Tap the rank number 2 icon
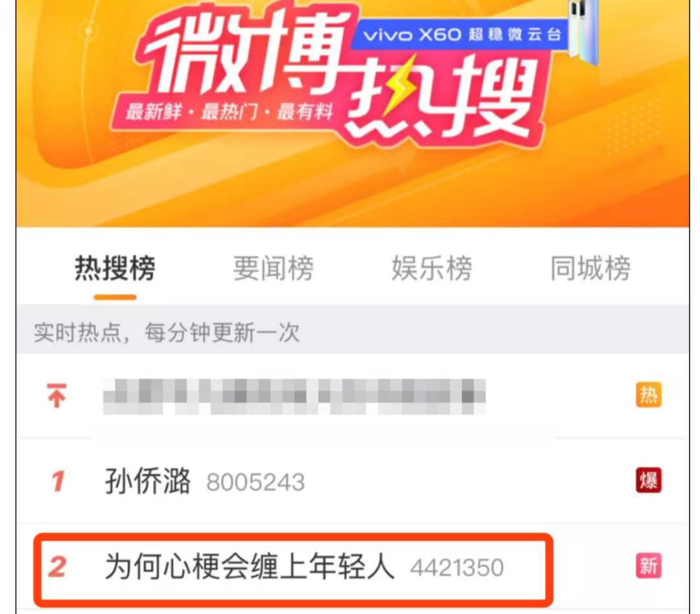 click(58, 567)
